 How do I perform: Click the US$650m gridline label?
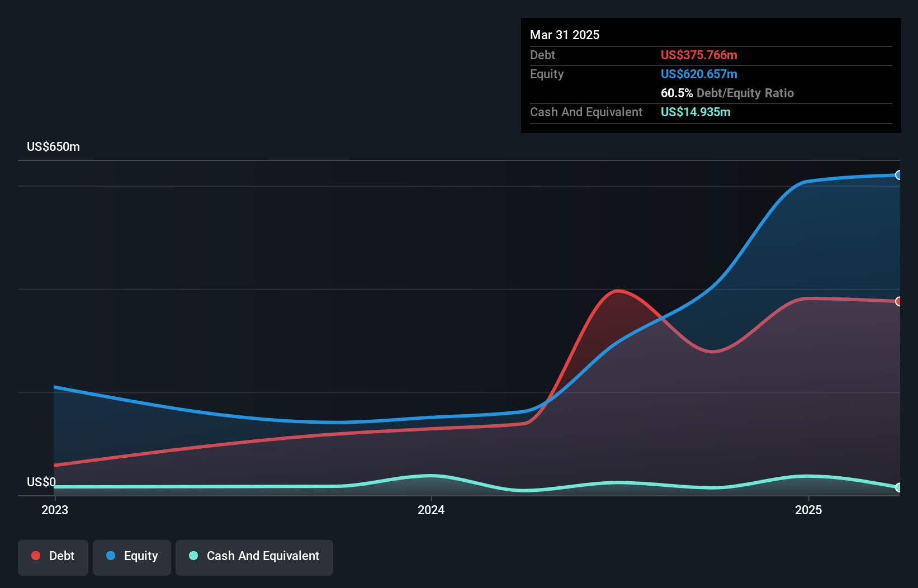pyautogui.click(x=53, y=146)
